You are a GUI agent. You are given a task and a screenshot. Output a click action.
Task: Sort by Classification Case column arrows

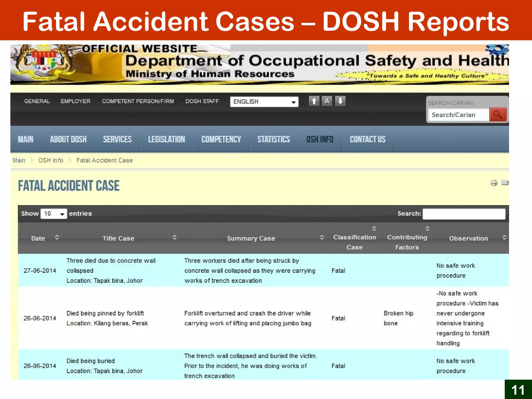click(x=374, y=228)
